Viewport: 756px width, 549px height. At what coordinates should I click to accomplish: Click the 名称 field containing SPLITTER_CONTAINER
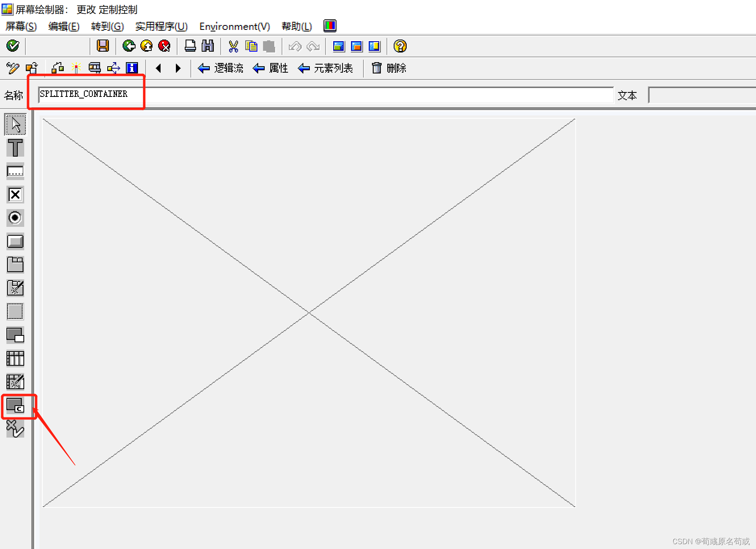coord(326,95)
